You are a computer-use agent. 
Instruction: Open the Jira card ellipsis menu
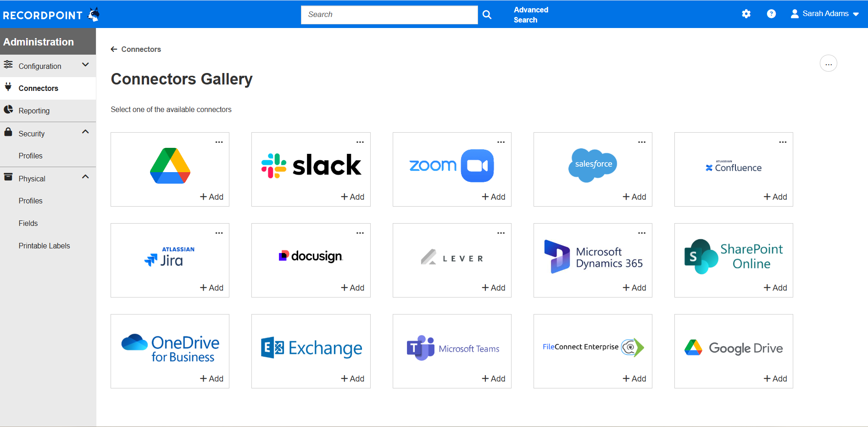219,233
